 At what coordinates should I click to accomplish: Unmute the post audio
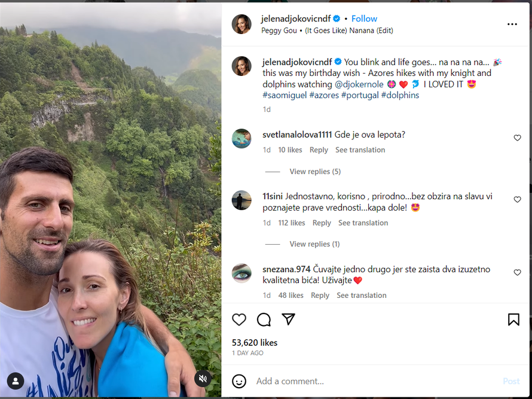point(203,378)
